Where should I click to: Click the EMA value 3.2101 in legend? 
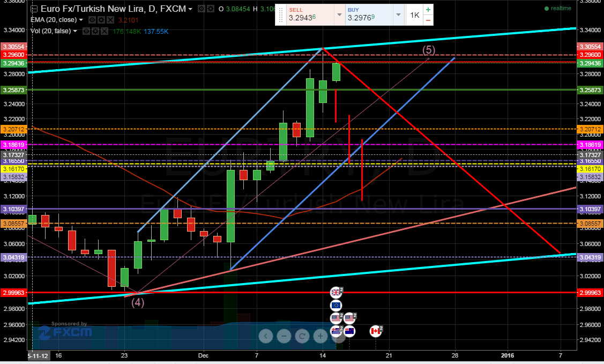pos(128,20)
